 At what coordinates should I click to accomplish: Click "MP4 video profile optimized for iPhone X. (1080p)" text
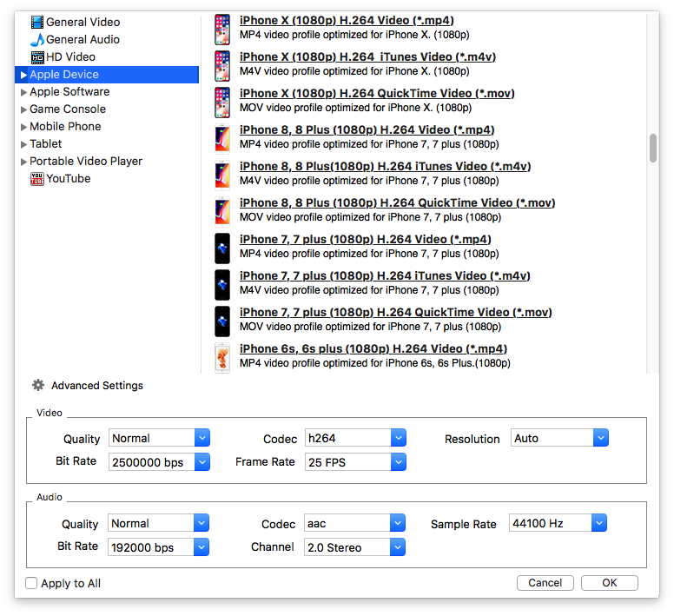coord(354,35)
